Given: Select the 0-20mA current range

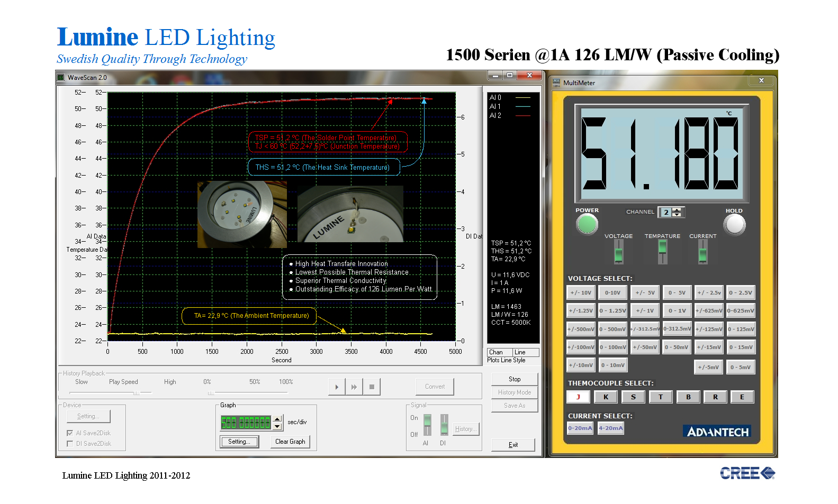Looking at the screenshot, I should pos(580,428).
